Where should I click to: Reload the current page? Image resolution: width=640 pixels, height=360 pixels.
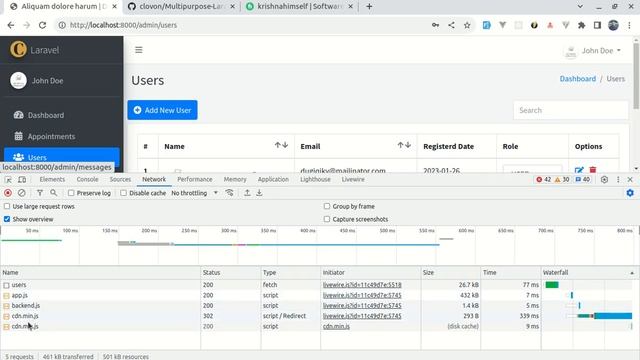(x=42, y=25)
